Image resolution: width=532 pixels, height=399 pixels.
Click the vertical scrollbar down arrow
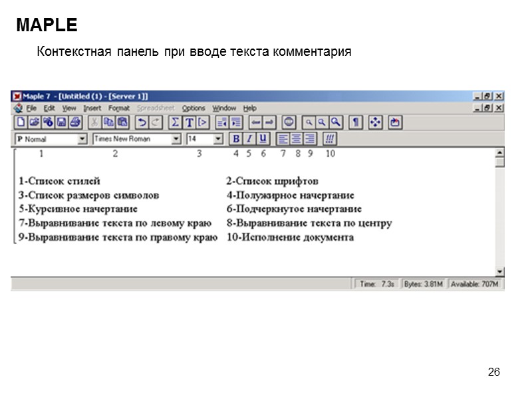tap(499, 271)
